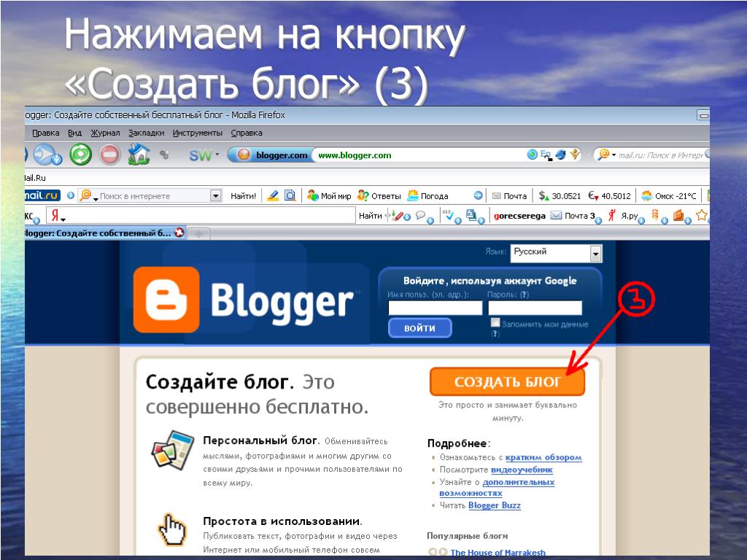Viewport: 747px width, 560px height.
Task: Open the Справка menu
Action: pyautogui.click(x=247, y=133)
